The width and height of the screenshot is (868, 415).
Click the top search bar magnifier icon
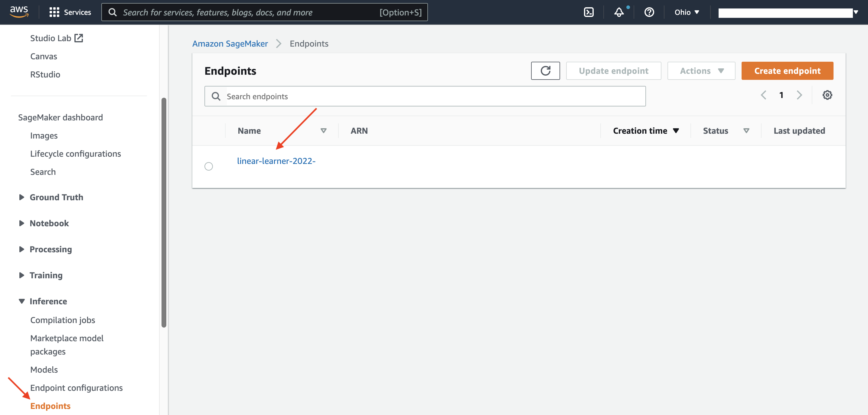[113, 12]
